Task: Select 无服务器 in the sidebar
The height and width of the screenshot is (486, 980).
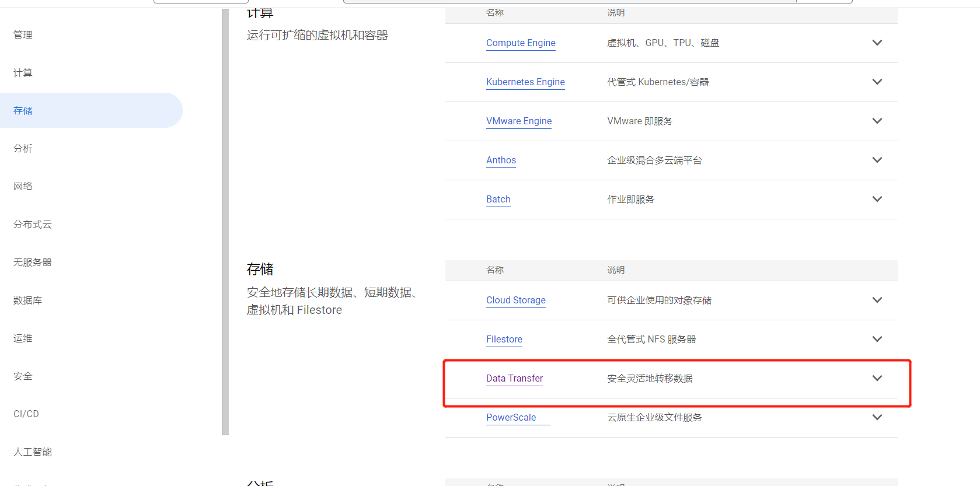Action: click(33, 262)
